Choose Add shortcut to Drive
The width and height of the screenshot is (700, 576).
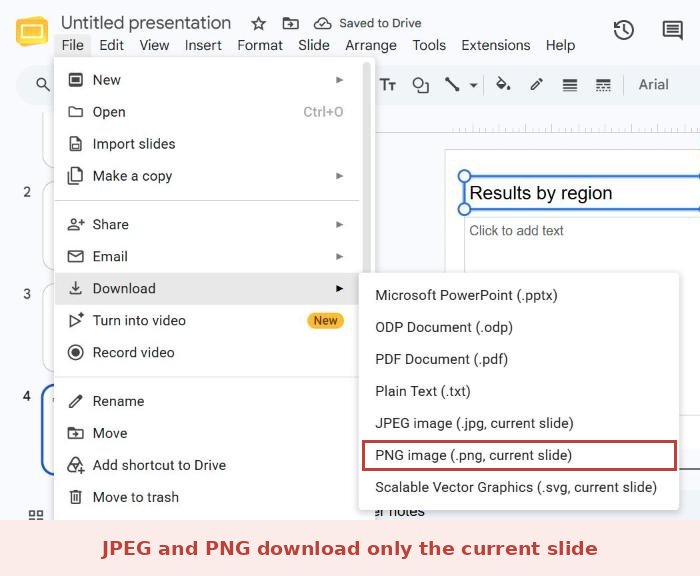click(207, 465)
